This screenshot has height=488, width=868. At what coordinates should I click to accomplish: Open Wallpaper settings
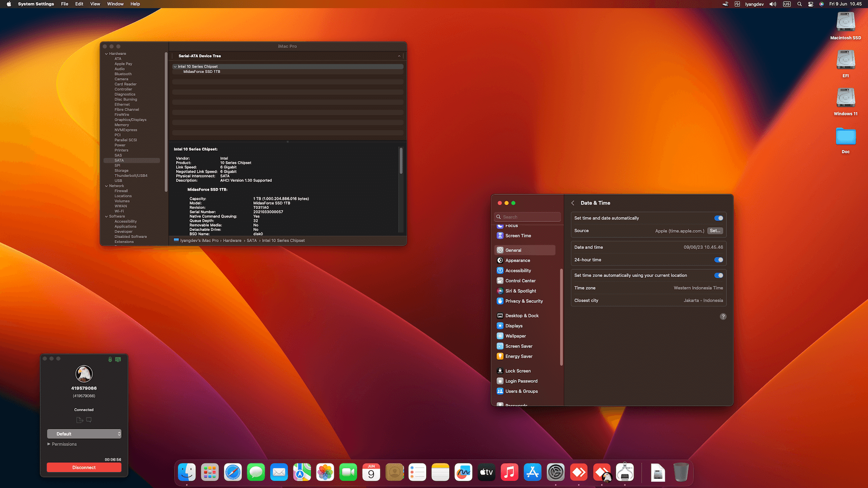[x=517, y=336]
